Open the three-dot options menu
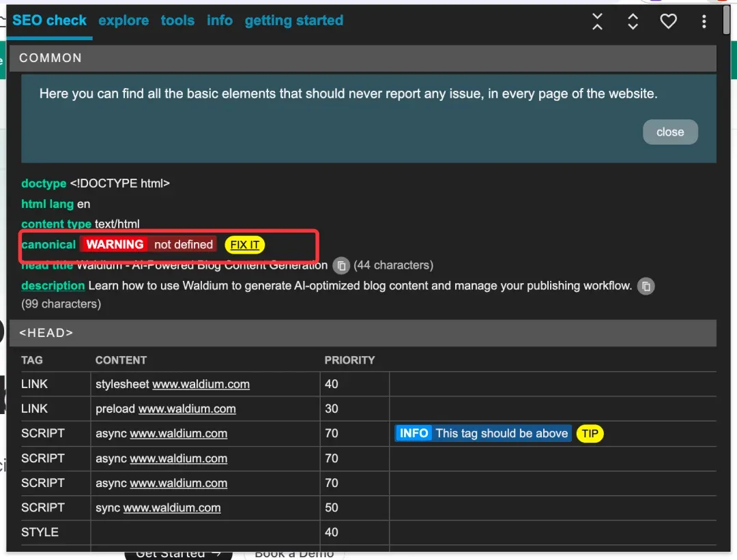 tap(704, 21)
